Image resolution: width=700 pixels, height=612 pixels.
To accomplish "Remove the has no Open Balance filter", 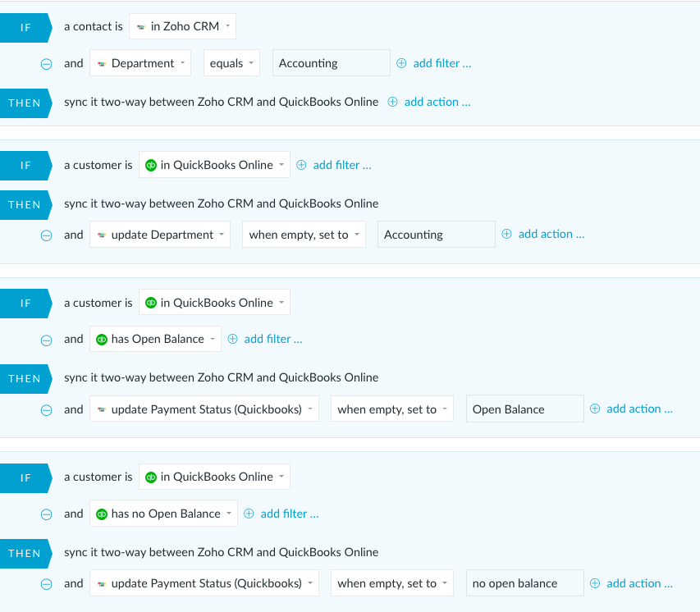I will 47,514.
